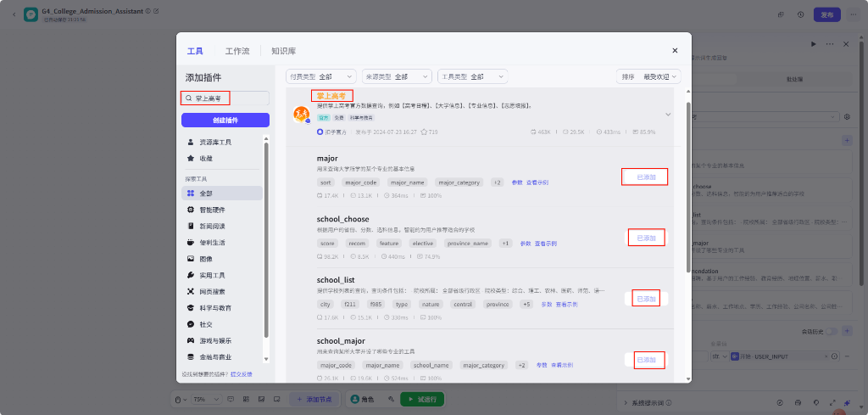Click the comment icon in canvas toolbar
The height and width of the screenshot is (415, 868).
231,399
